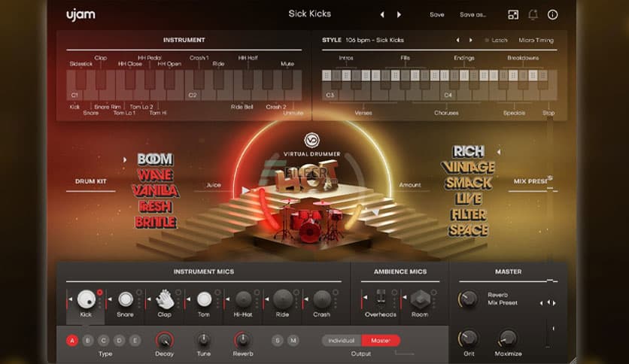Choose next Master Mix Preset arrow
Image resolution: width=629 pixels, height=364 pixels.
point(555,303)
